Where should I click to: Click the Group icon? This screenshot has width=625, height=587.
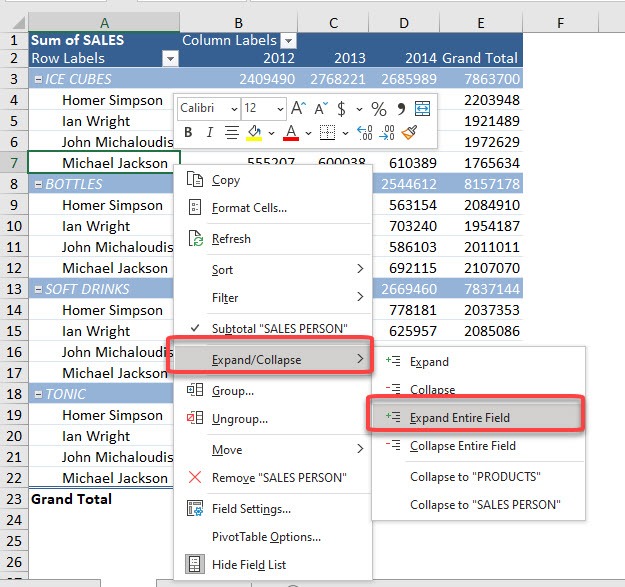tap(195, 390)
